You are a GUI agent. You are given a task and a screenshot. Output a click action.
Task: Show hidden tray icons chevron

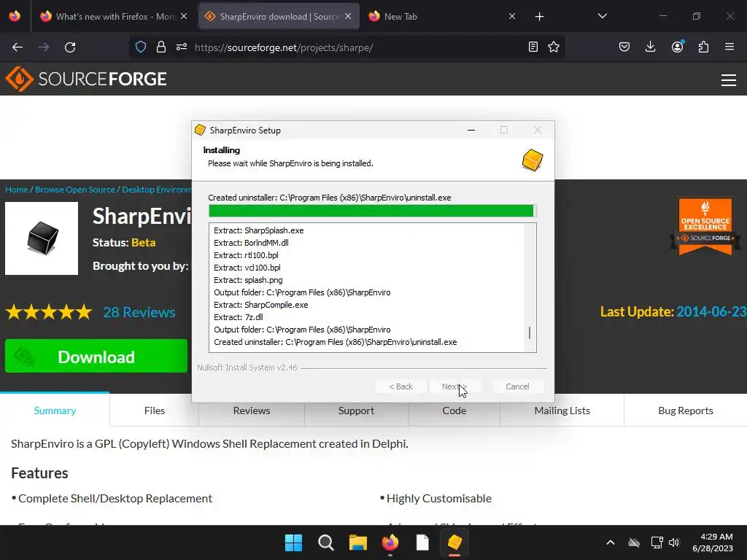pos(611,542)
